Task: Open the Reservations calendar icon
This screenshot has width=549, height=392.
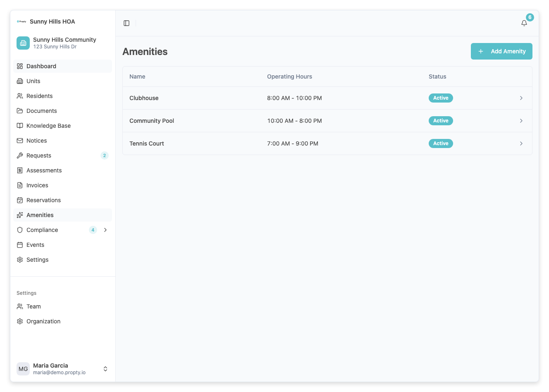Action: click(19, 200)
